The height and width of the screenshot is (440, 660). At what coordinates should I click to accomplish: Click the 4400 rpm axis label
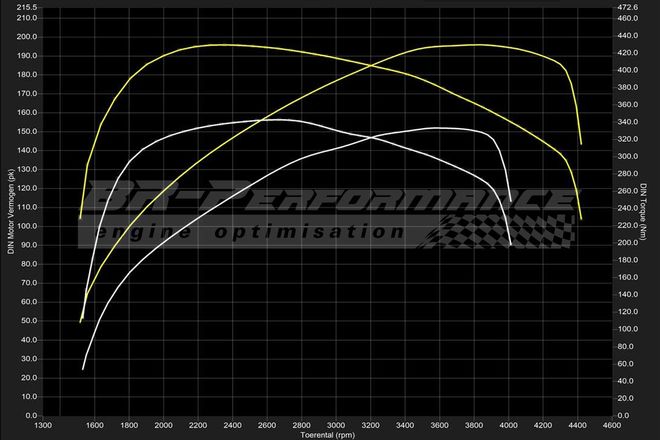pyautogui.click(x=578, y=426)
